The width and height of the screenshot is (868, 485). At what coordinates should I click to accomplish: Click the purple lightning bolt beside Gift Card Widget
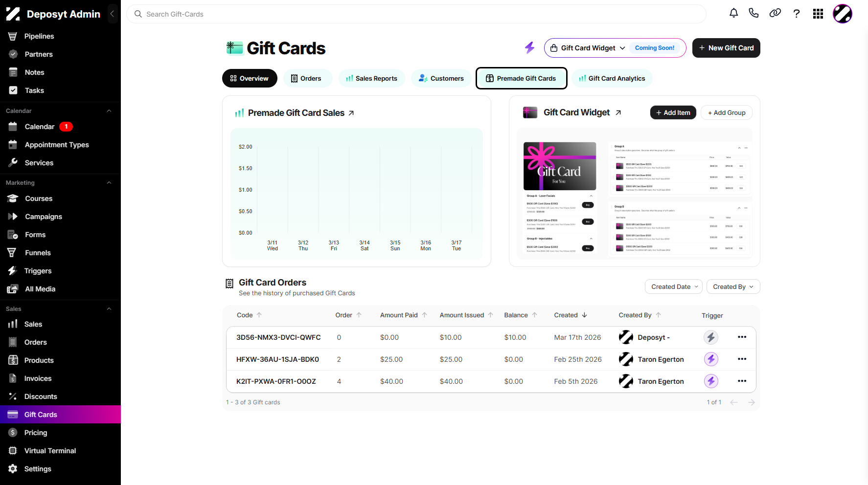tap(529, 47)
